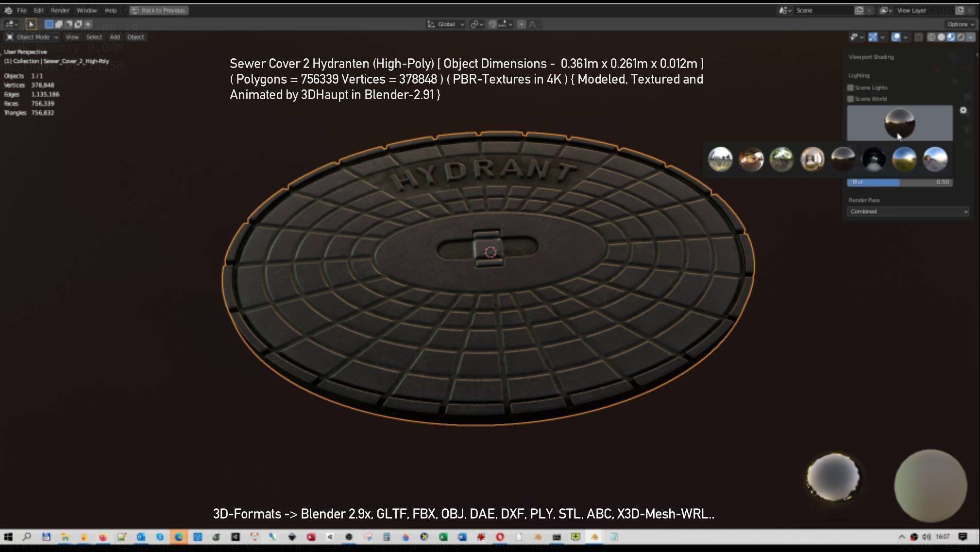Click the New View Layer icon
The height and width of the screenshot is (552, 980).
click(960, 10)
